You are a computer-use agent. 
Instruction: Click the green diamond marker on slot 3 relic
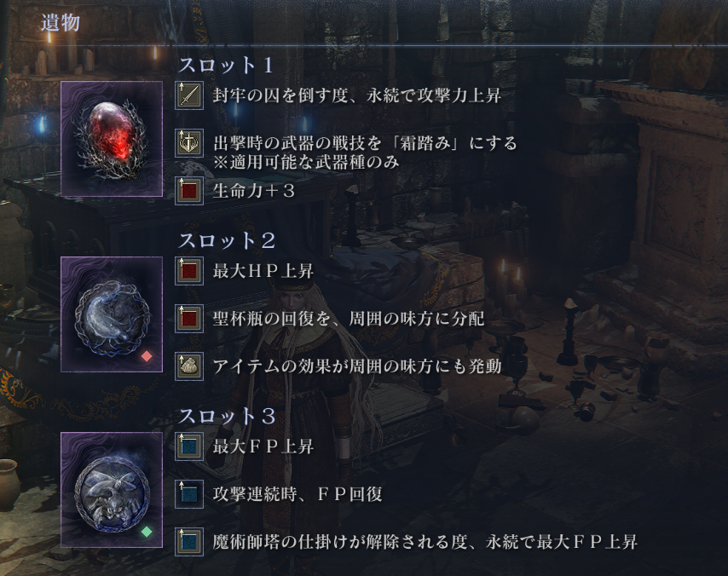pyautogui.click(x=147, y=532)
